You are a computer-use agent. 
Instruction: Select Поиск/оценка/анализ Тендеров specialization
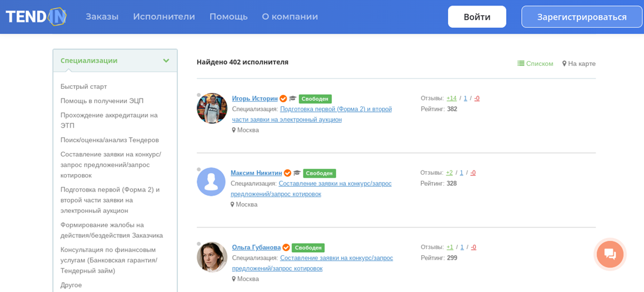[x=109, y=140]
